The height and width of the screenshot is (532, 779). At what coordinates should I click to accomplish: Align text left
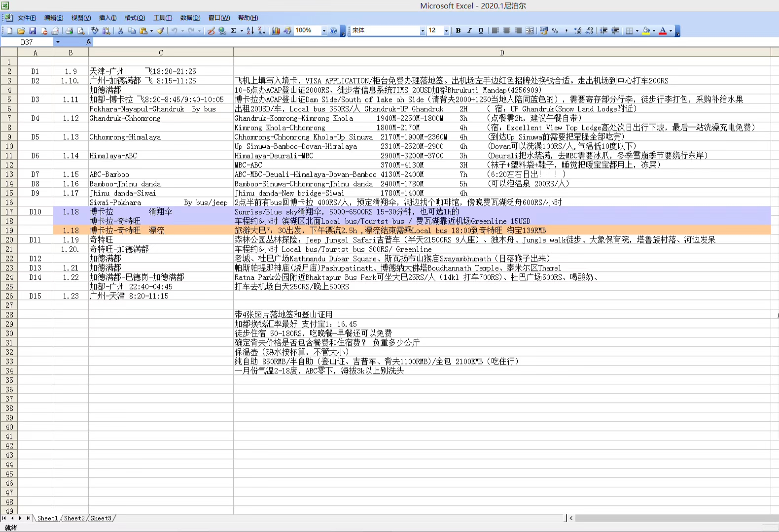click(496, 31)
